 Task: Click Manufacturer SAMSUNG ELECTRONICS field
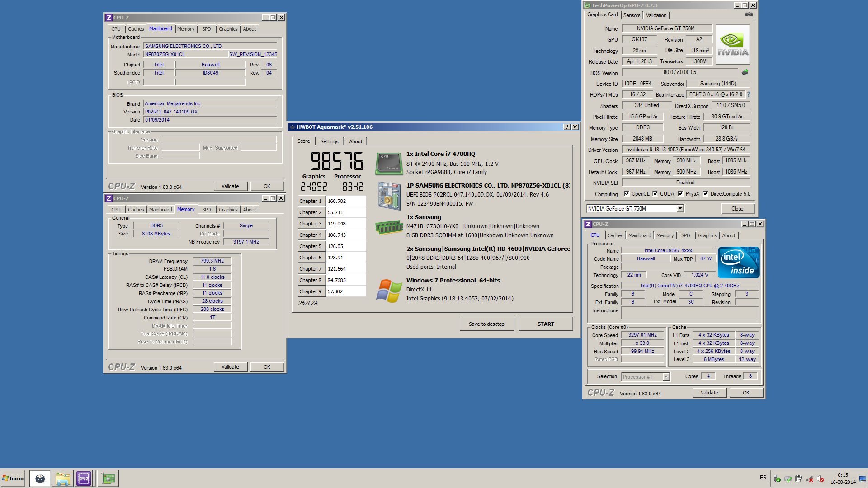(x=210, y=46)
